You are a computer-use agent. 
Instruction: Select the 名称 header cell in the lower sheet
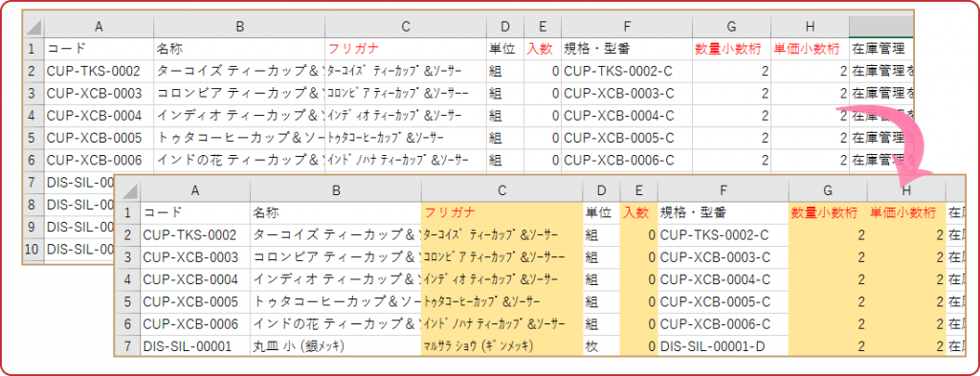(336, 213)
